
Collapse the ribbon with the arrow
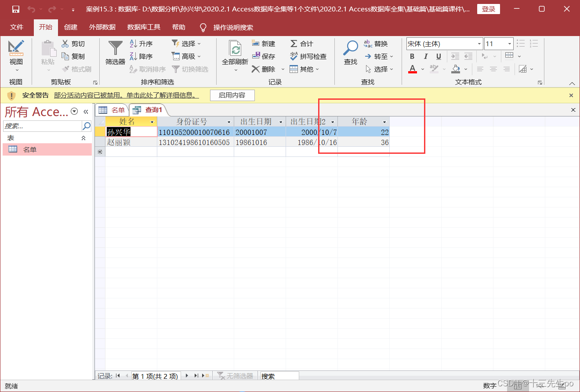[x=572, y=83]
